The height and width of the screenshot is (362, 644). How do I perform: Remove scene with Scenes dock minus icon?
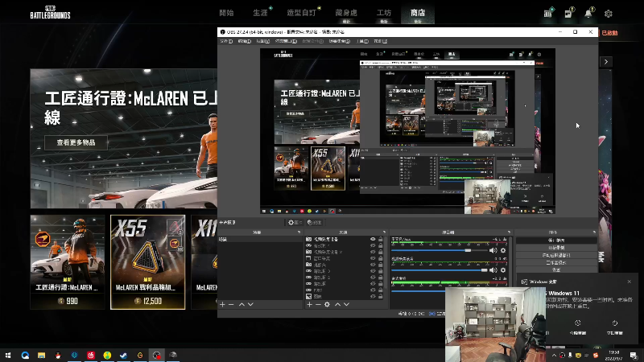231,305
